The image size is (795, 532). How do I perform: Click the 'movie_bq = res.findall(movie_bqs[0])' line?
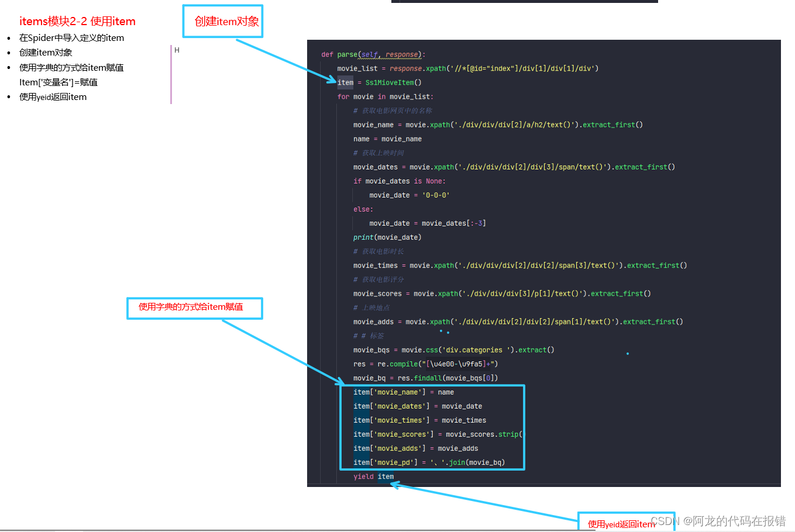point(426,378)
